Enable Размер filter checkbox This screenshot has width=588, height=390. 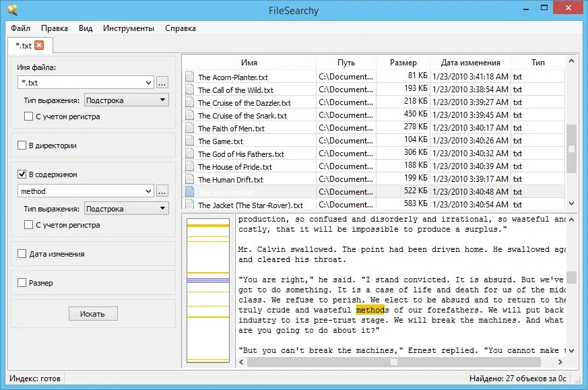pos(22,282)
